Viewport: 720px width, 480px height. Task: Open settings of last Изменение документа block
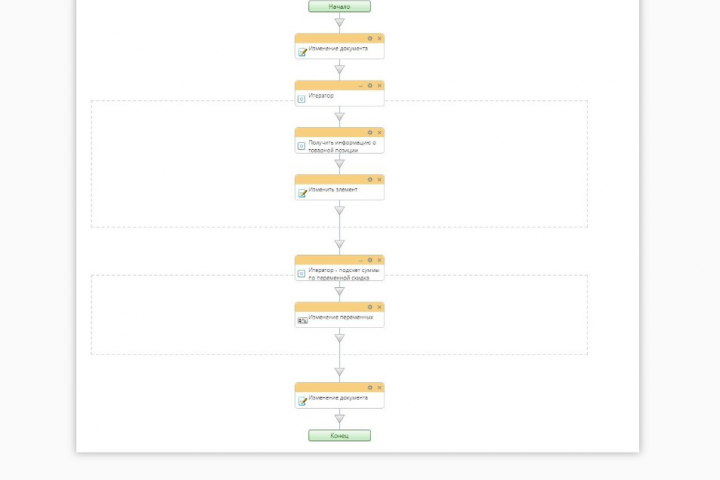[370, 388]
